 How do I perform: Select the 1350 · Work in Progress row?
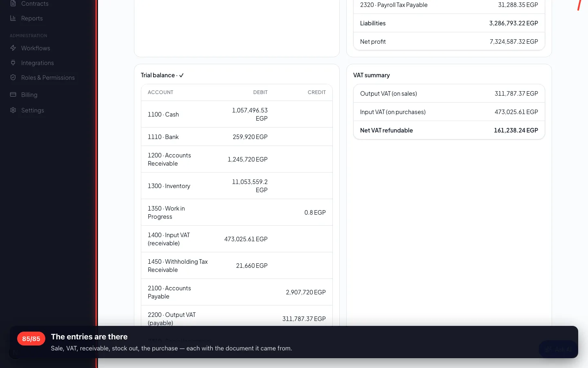[237, 213]
